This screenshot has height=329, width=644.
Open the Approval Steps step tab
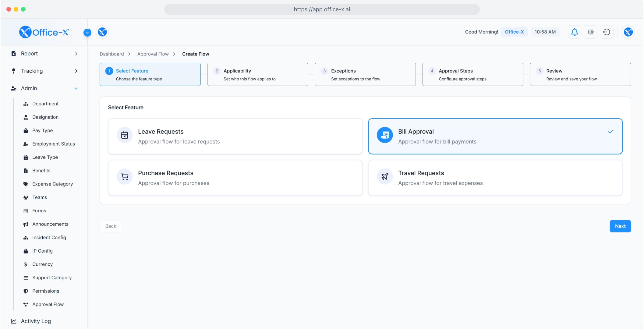[x=472, y=74]
